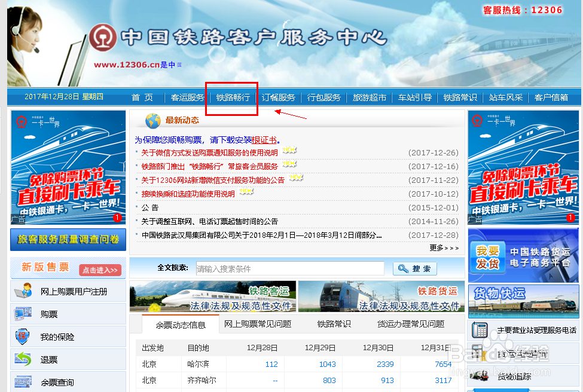This screenshot has width=583, height=392.
Task: Open the 铁路常识 item in top navigation bar
Action: pyautogui.click(x=460, y=97)
